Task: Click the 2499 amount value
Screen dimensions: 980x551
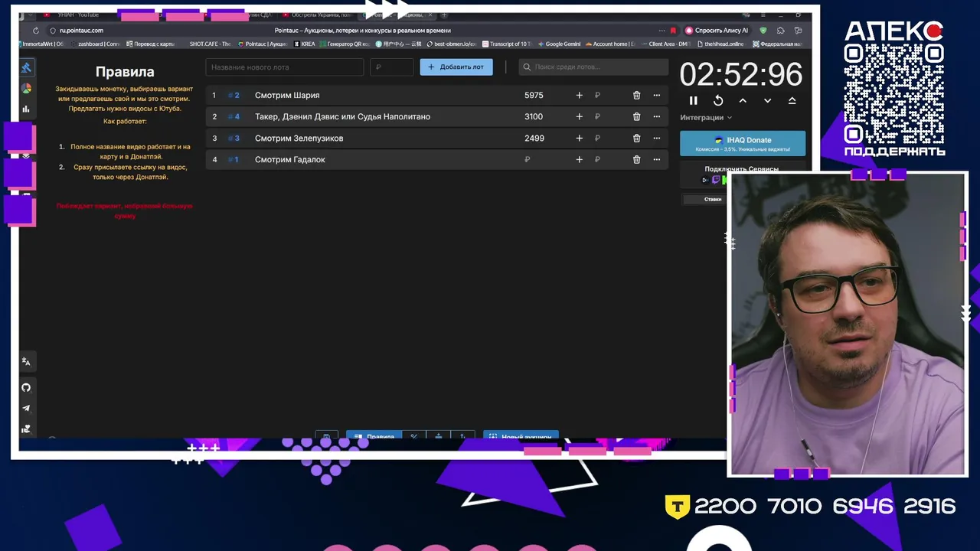Action: [534, 139]
